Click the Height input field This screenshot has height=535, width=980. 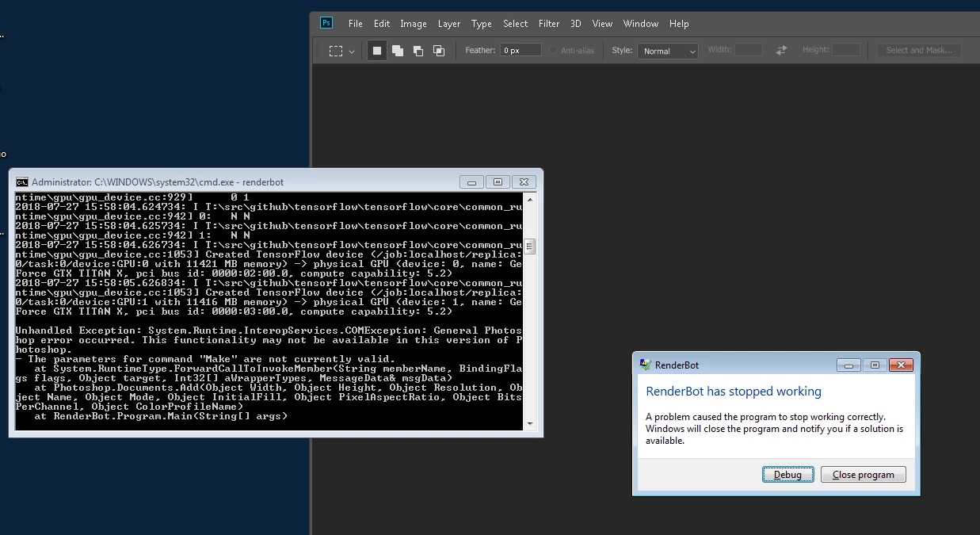[x=845, y=50]
